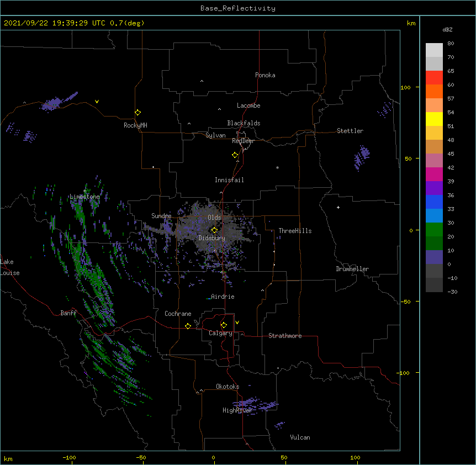
Task: Select the 80 dBZ white swatch
Action: point(434,50)
